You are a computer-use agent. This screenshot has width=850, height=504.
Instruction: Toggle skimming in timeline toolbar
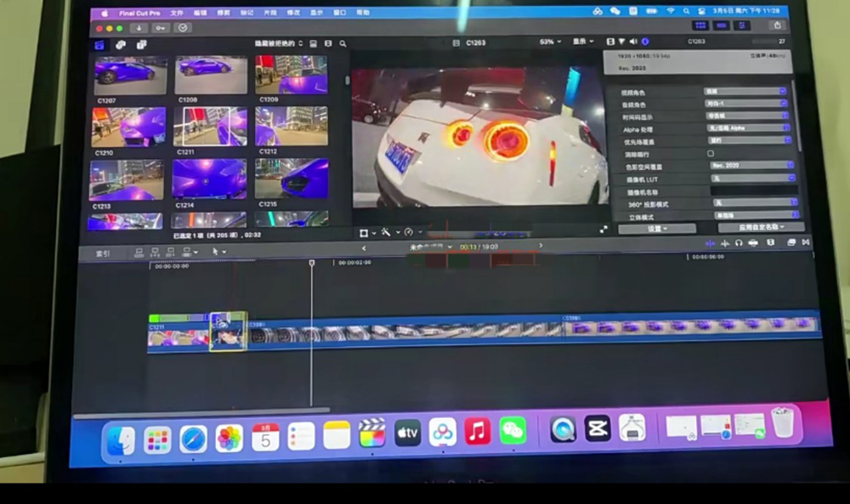click(x=711, y=243)
